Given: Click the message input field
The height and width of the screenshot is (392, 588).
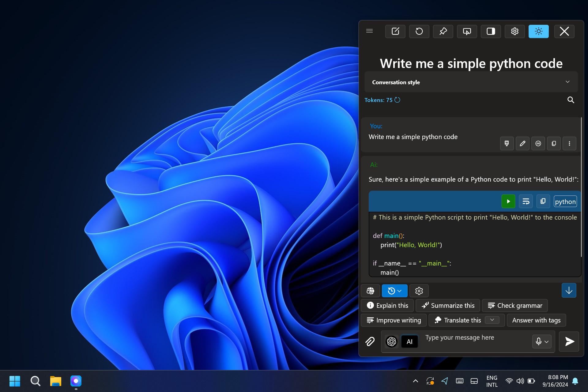Looking at the screenshot, I should pos(475,341).
